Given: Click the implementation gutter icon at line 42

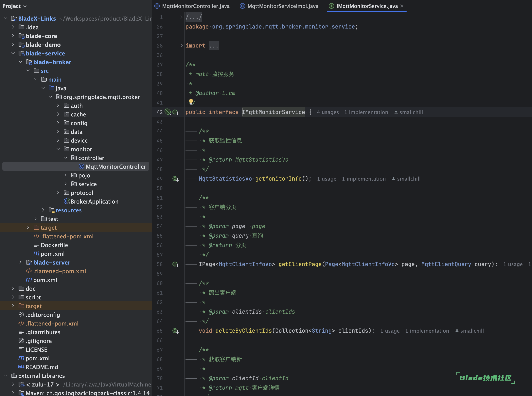Looking at the screenshot, I should [175, 112].
